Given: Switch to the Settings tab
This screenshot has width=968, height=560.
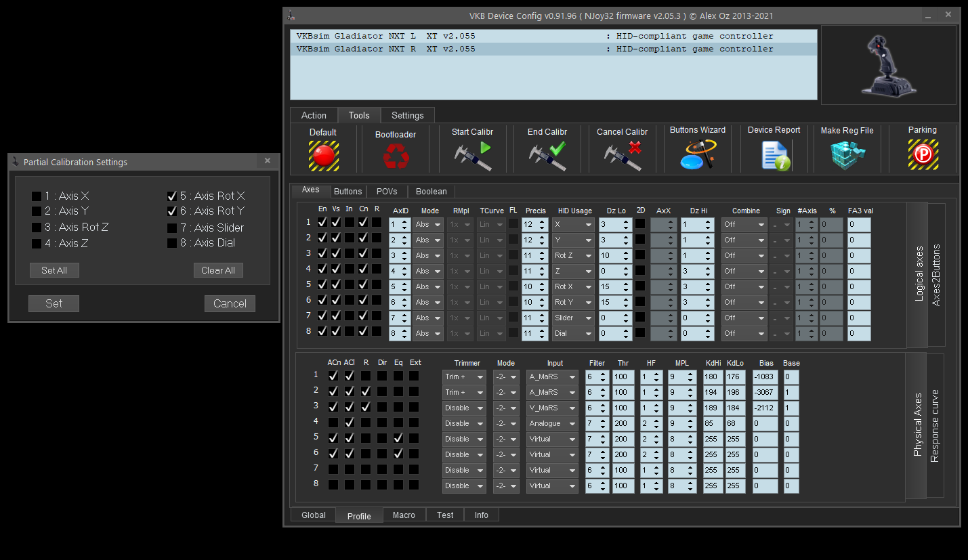Looking at the screenshot, I should point(407,115).
